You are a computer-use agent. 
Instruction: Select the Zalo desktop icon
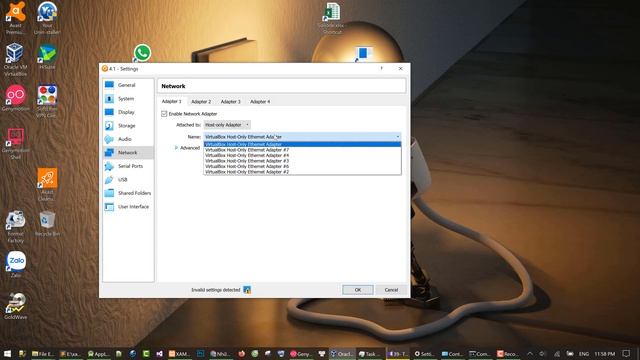tap(16, 264)
